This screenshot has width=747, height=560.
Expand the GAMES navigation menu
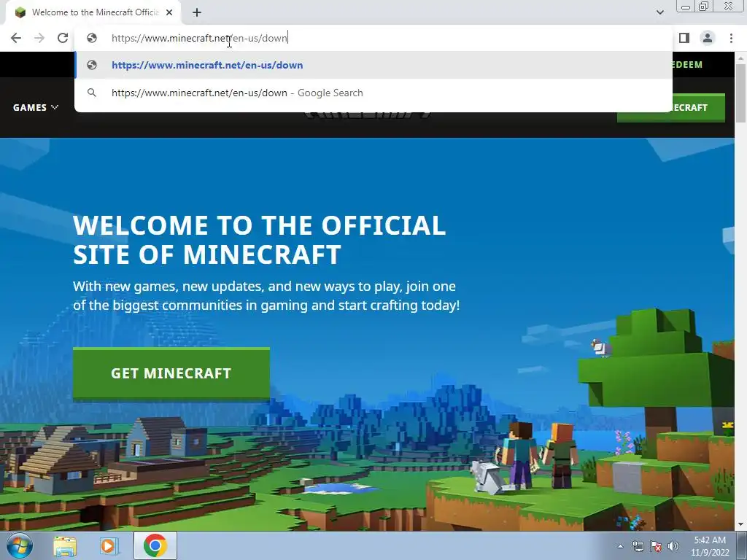(35, 108)
